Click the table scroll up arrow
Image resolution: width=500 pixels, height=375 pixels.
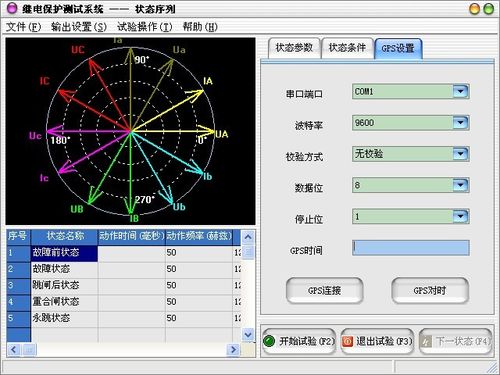coord(248,237)
